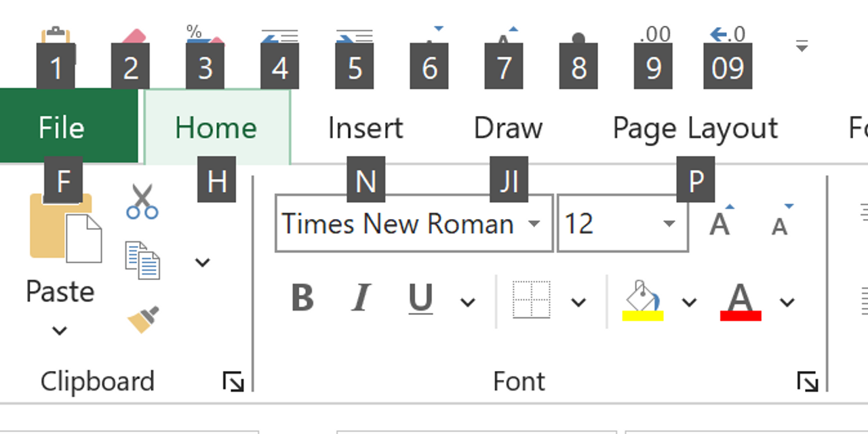Toggle Underline formatting
This screenshot has width=868, height=434.
(x=420, y=298)
